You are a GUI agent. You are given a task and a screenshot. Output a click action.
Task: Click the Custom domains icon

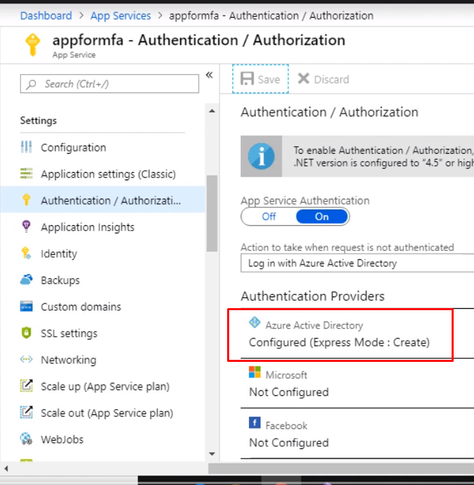coord(26,306)
